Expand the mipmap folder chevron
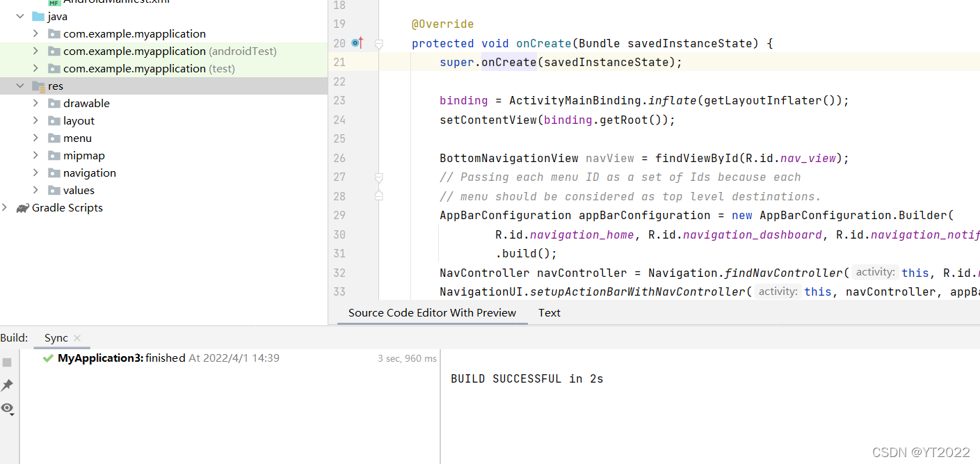Screen dimensions: 980x464 tap(35, 155)
